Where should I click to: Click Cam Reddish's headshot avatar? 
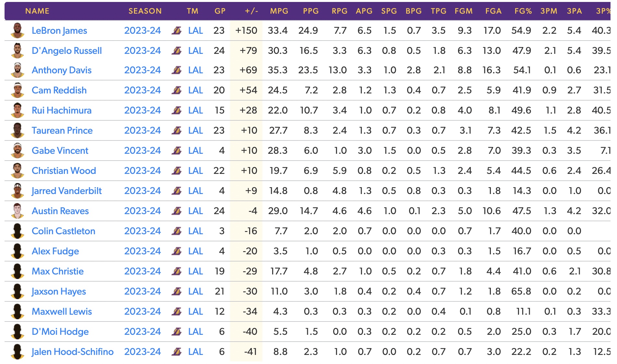18,90
